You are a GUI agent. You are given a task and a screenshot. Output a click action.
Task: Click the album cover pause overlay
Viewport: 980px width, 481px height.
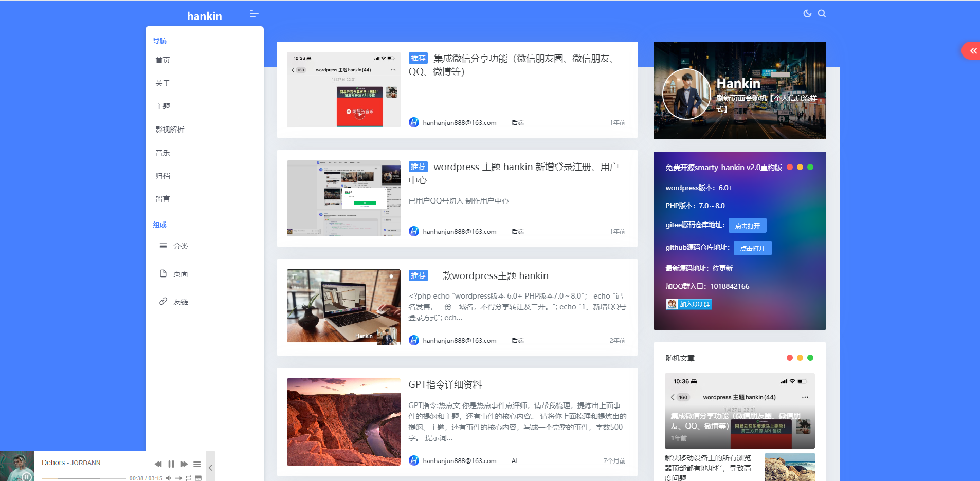click(x=27, y=477)
